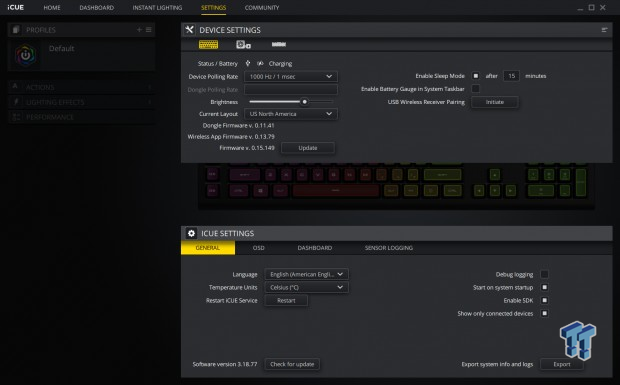Screen dimensions: 620x385
Task: Click the Device Settings wrench icon
Action: pyautogui.click(x=189, y=30)
